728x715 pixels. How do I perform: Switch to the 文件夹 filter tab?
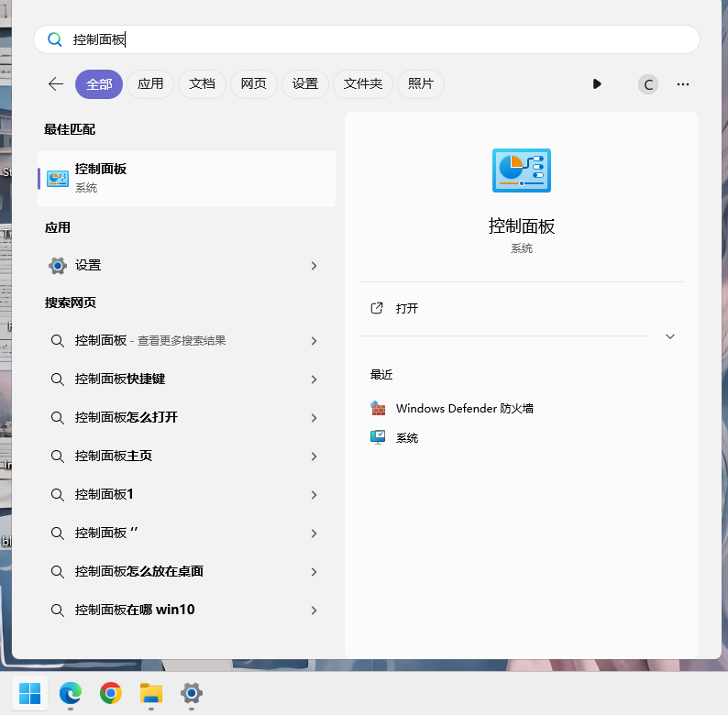click(x=362, y=84)
